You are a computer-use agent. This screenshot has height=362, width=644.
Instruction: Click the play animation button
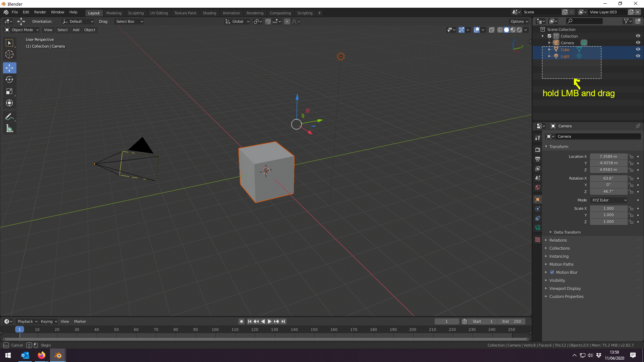[x=270, y=321]
